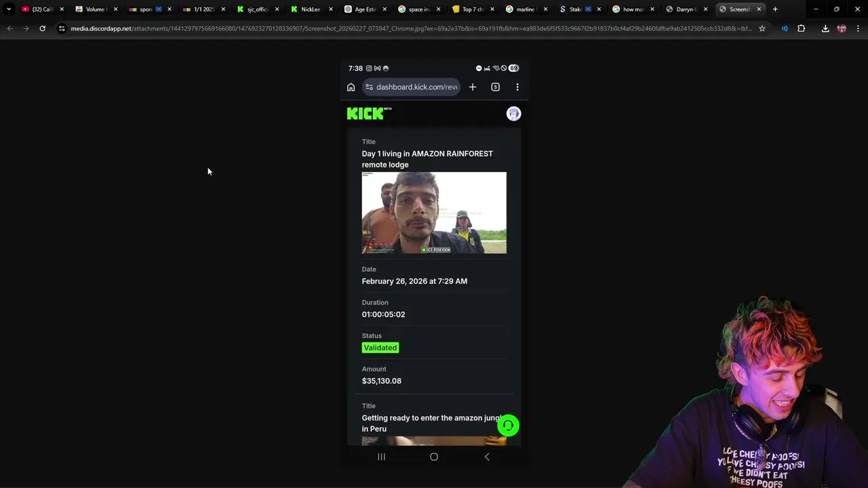Click the amount $35,130.08
This screenshot has height=488, width=868.
coord(382,381)
